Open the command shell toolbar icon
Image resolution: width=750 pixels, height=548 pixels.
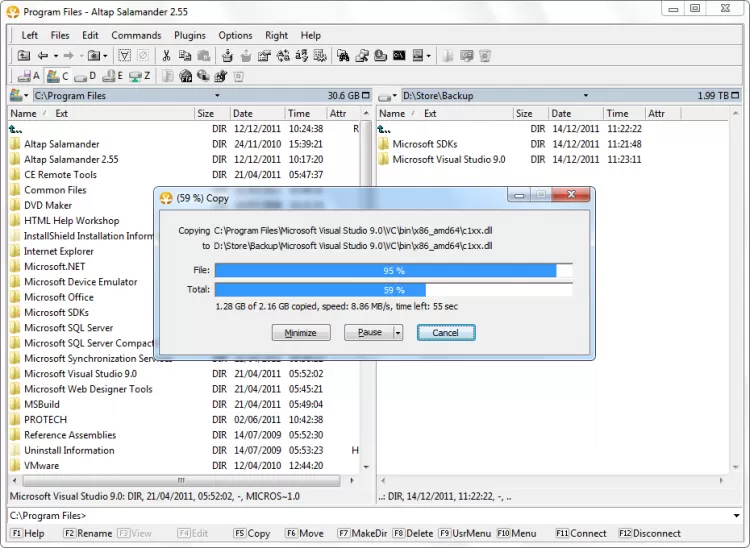click(x=398, y=56)
